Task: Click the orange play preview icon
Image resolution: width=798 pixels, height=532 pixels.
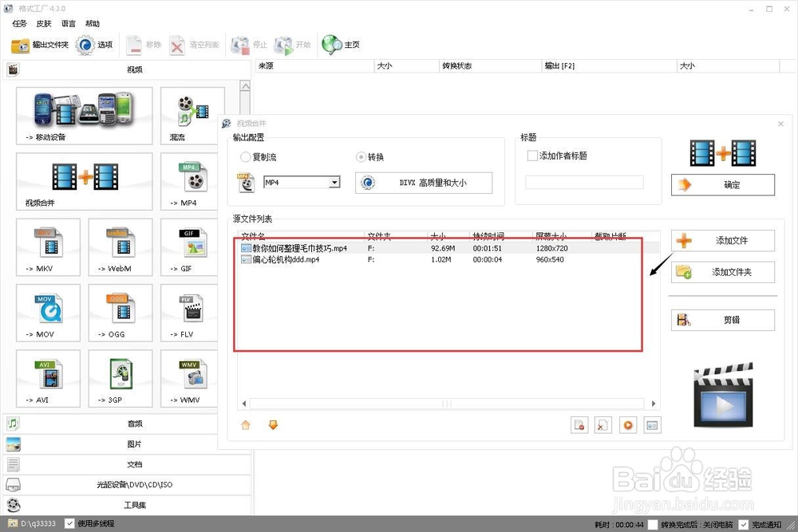Action: pos(628,424)
